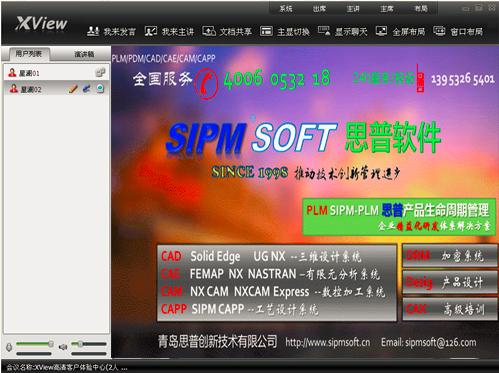
Task: Click the gray status icon for user 01
Action: point(100,72)
